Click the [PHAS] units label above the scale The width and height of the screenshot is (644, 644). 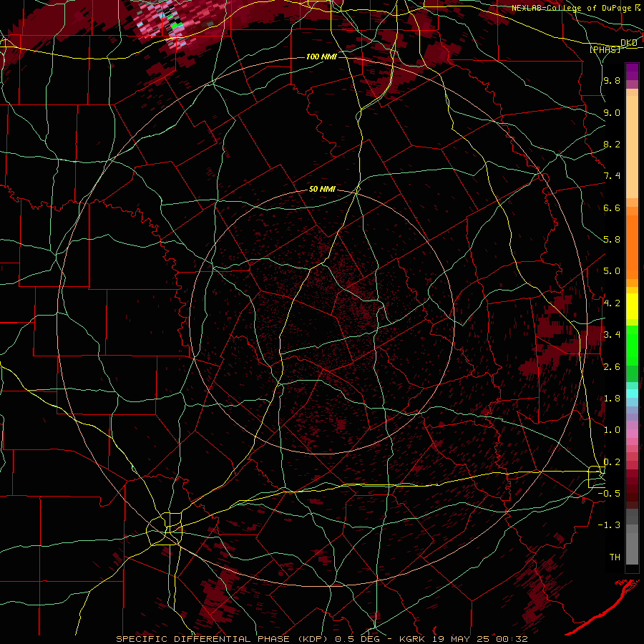point(605,49)
